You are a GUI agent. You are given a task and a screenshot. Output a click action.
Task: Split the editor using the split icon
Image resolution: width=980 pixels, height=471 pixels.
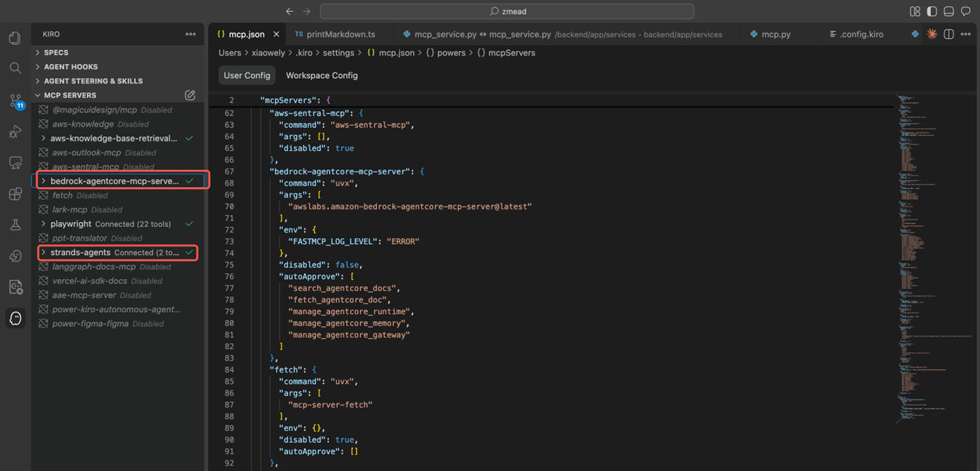948,34
